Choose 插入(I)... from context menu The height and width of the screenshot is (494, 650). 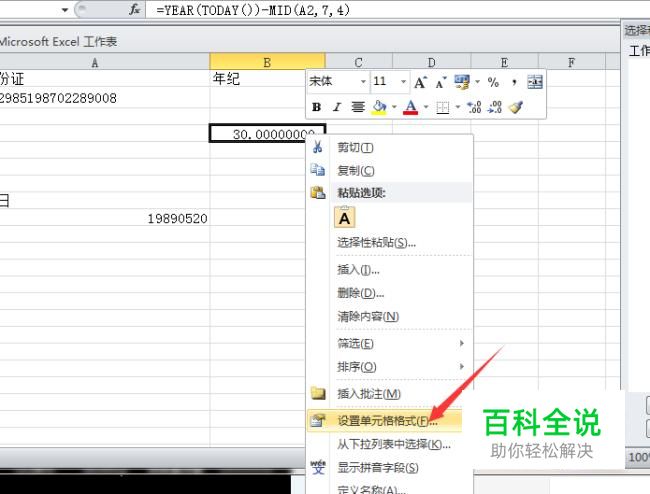pyautogui.click(x=390, y=270)
